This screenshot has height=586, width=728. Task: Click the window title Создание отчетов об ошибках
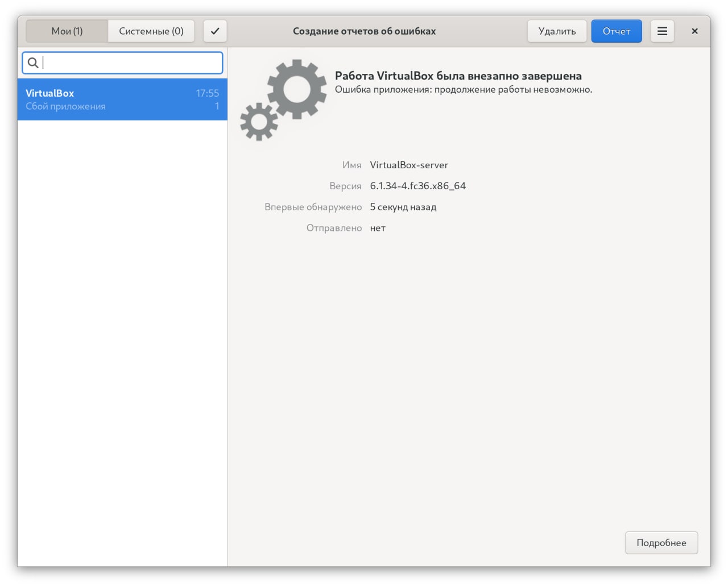364,31
